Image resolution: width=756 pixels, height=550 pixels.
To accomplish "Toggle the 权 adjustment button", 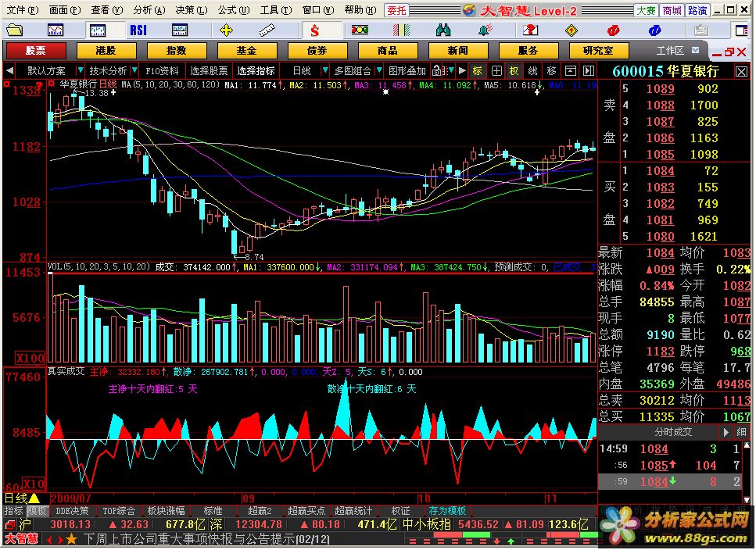I will [514, 71].
